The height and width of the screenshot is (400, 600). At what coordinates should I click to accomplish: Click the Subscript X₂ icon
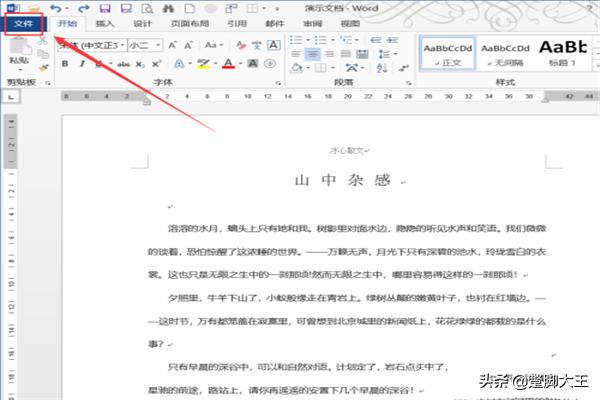[141, 64]
